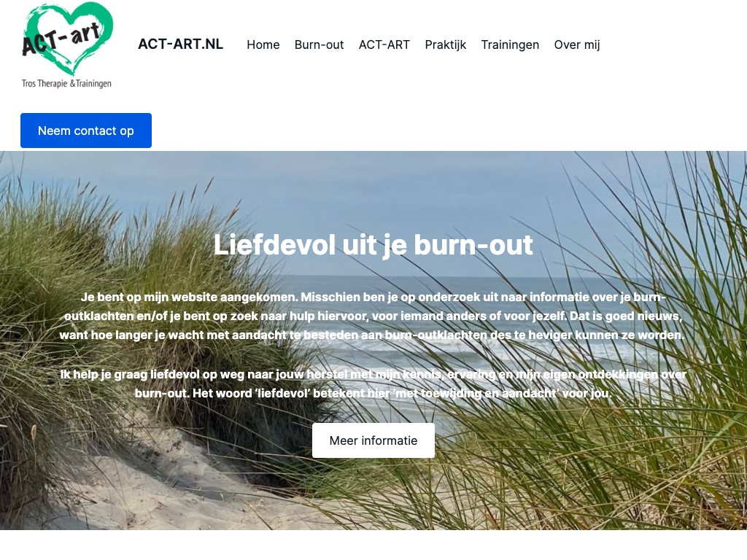Open the Over mij menu item
The image size is (747, 560).
pos(577,44)
